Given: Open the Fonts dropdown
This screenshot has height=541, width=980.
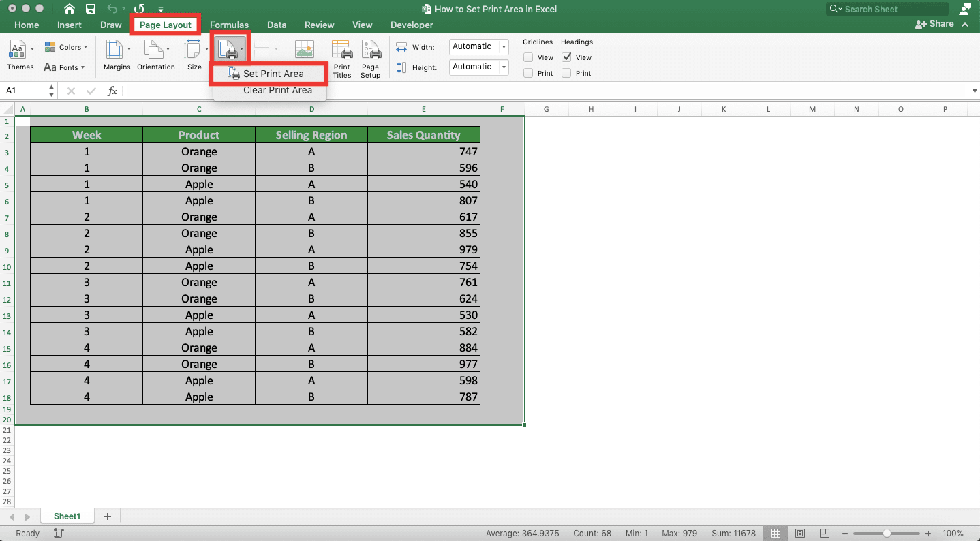Looking at the screenshot, I should point(64,67).
